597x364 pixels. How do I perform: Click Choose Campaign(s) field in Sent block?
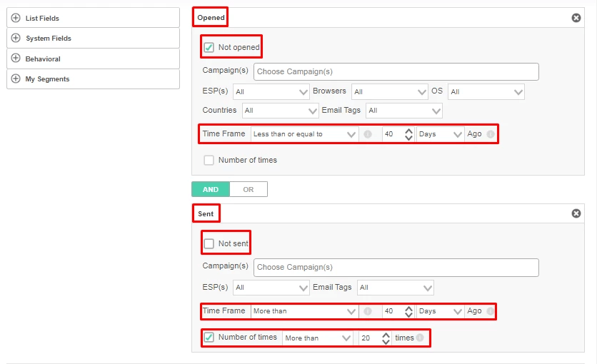396,268
